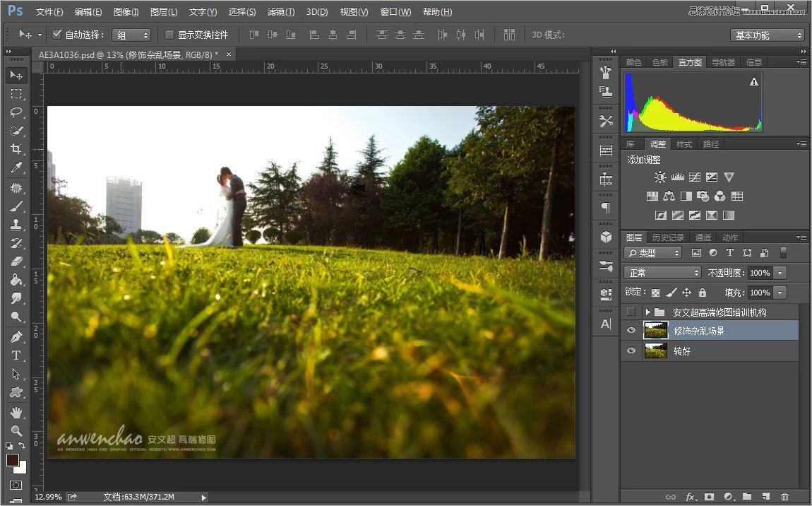The image size is (812, 506).
Task: Hide the 修饰杂乱场景 layer
Action: point(631,330)
